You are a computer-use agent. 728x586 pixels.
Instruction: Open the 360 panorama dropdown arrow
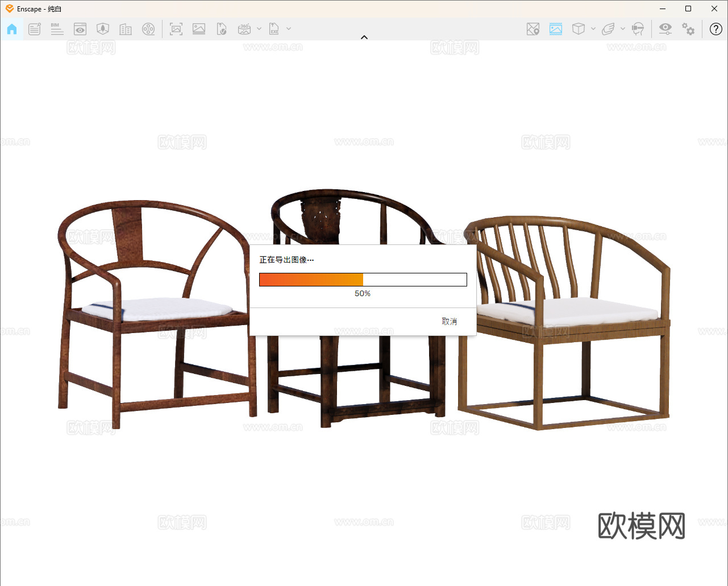pos(259,29)
